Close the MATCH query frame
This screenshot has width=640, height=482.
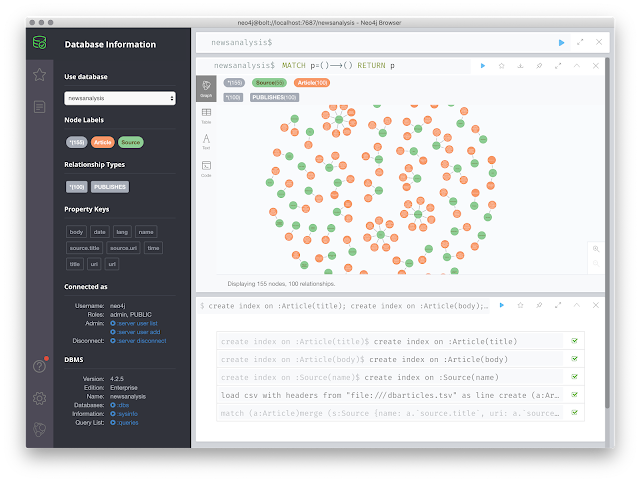(x=596, y=66)
